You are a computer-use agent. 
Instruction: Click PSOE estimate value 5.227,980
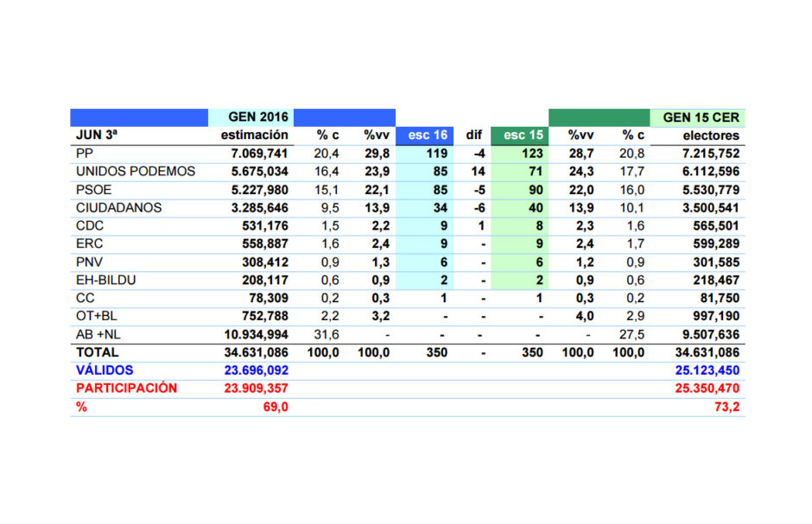(259, 190)
